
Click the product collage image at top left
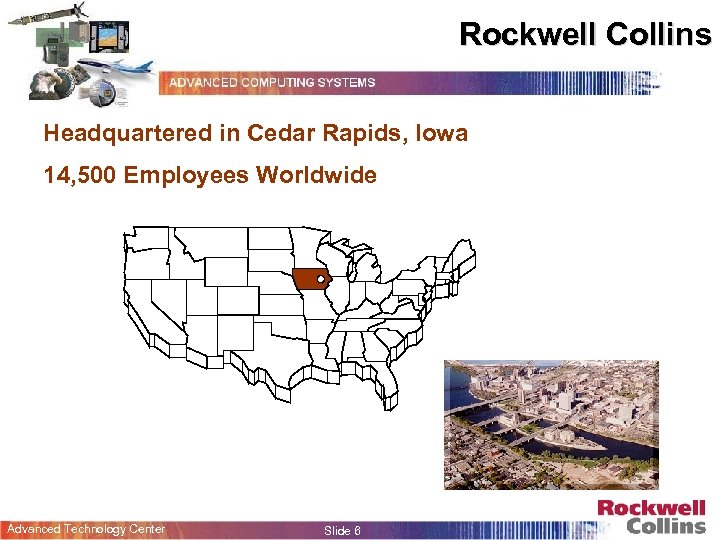(82, 54)
